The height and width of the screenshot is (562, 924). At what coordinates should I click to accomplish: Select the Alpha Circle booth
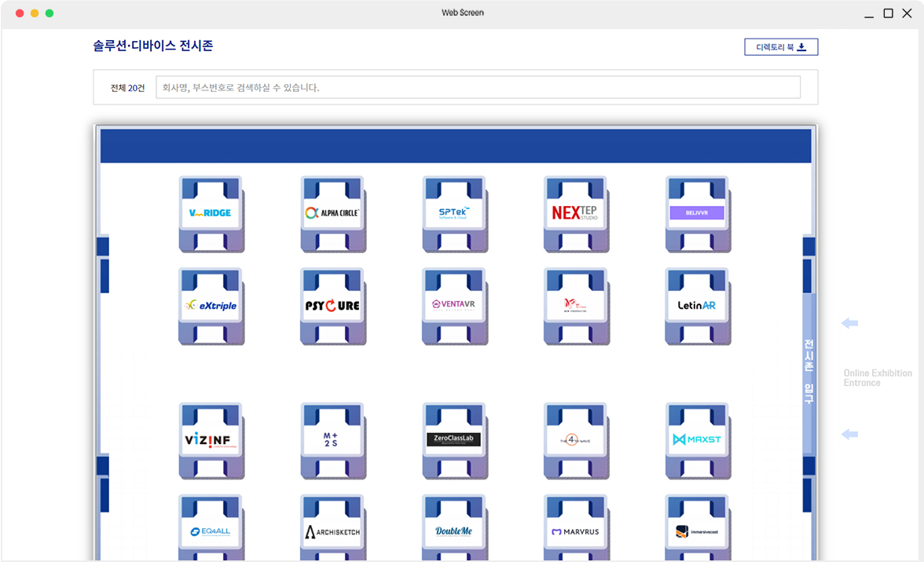332,213
